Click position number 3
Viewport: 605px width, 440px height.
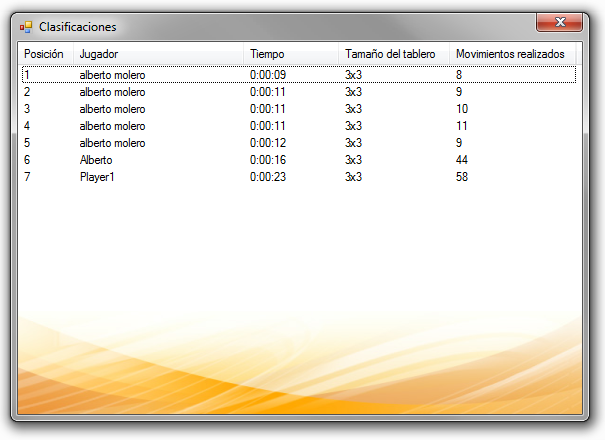pyautogui.click(x=27, y=109)
